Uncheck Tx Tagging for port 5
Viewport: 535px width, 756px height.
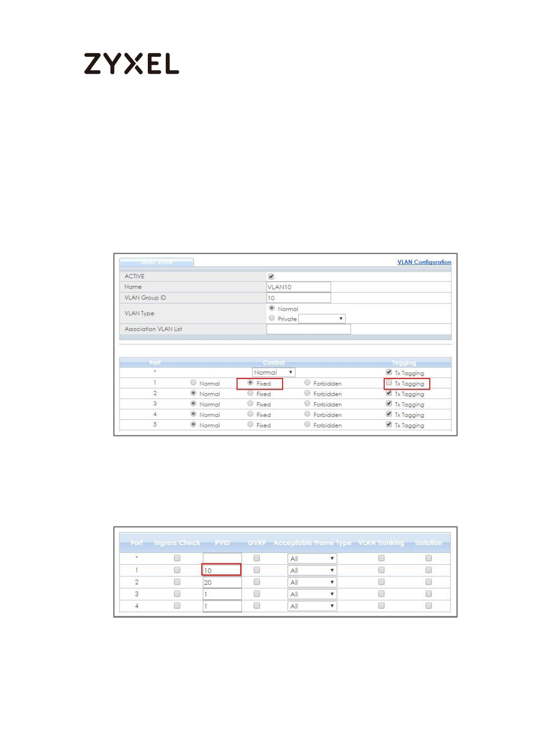click(389, 425)
